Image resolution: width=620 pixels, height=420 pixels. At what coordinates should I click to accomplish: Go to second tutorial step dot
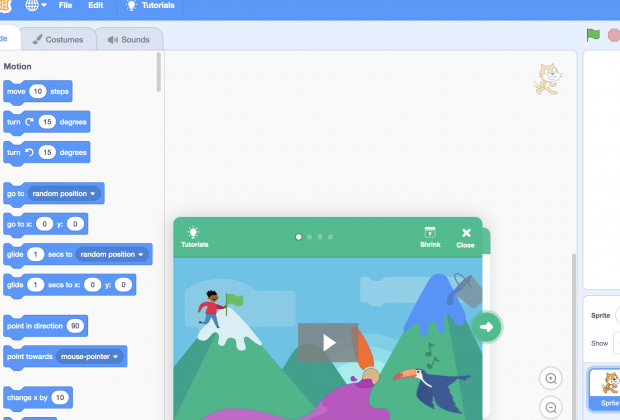tap(309, 237)
